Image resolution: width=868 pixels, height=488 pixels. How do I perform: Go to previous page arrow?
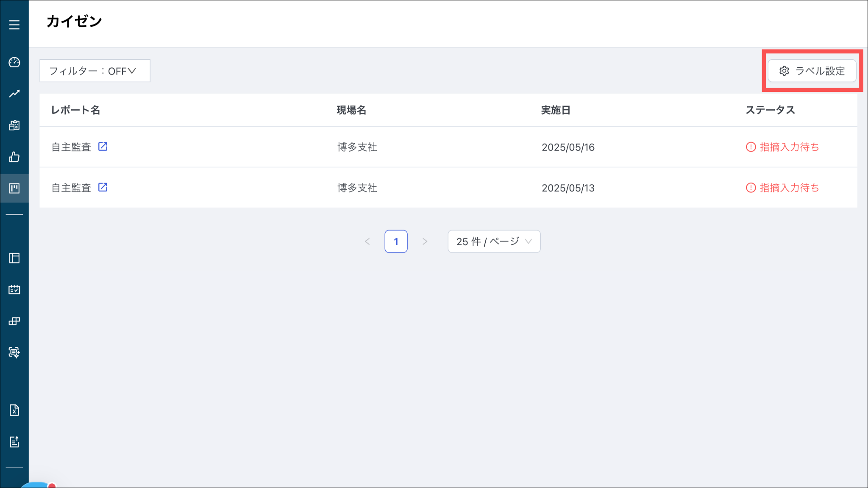(367, 241)
